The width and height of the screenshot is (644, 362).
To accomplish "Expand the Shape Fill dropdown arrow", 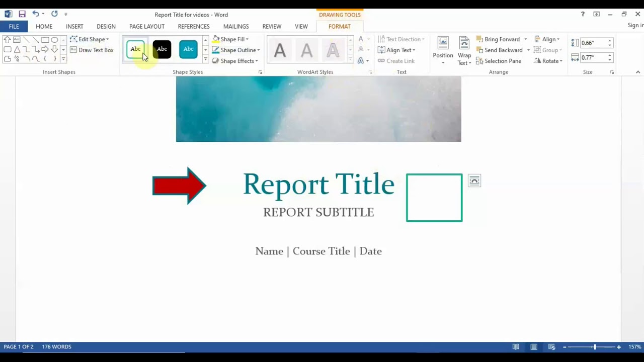I will coord(247,39).
